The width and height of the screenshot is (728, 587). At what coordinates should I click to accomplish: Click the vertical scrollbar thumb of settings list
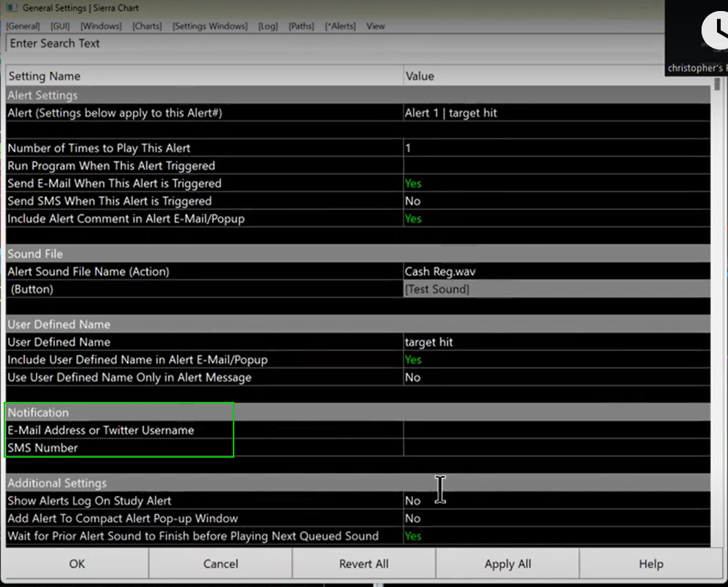pyautogui.click(x=717, y=84)
